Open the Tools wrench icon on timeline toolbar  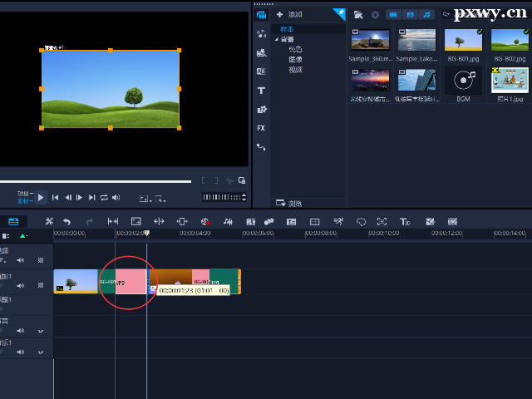(49, 222)
